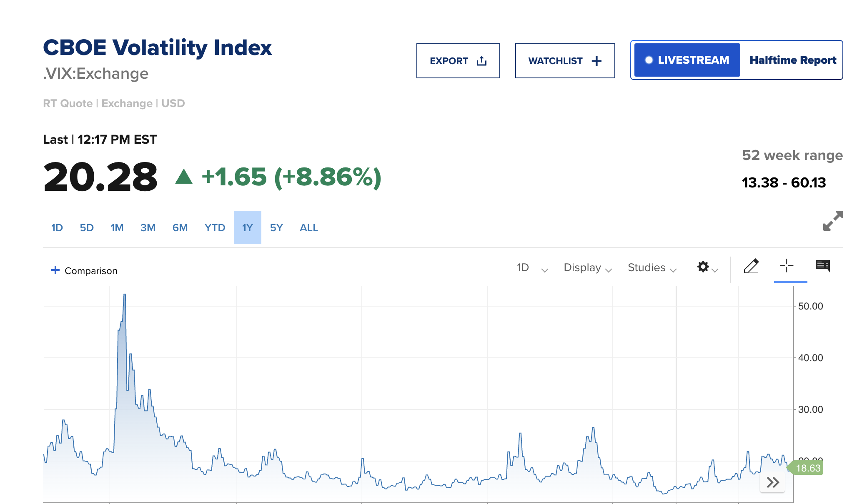Toggle the Livestream feed

click(686, 60)
